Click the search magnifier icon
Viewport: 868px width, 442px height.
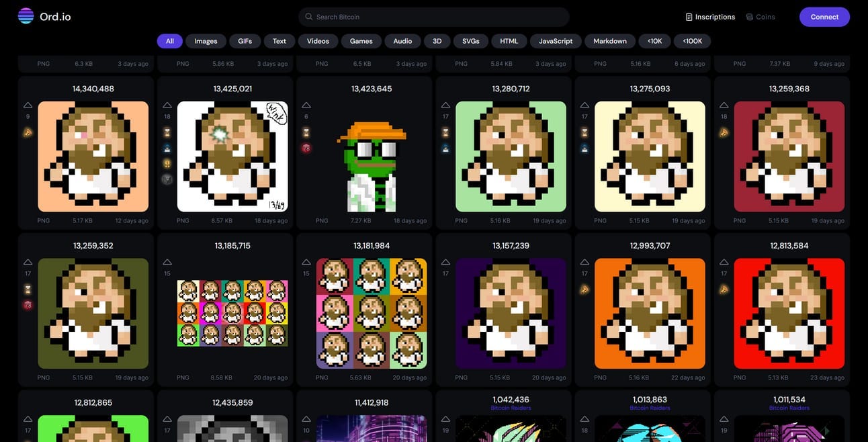[x=308, y=17]
